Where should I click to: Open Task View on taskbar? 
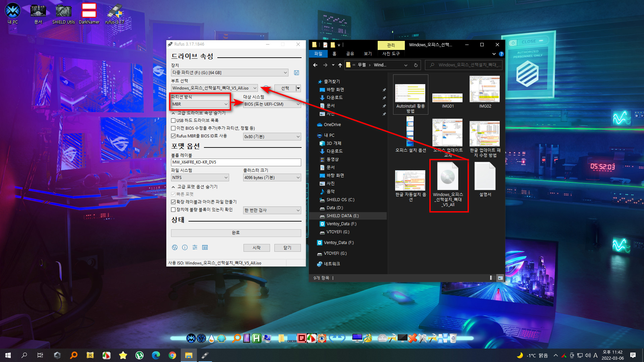point(40,355)
